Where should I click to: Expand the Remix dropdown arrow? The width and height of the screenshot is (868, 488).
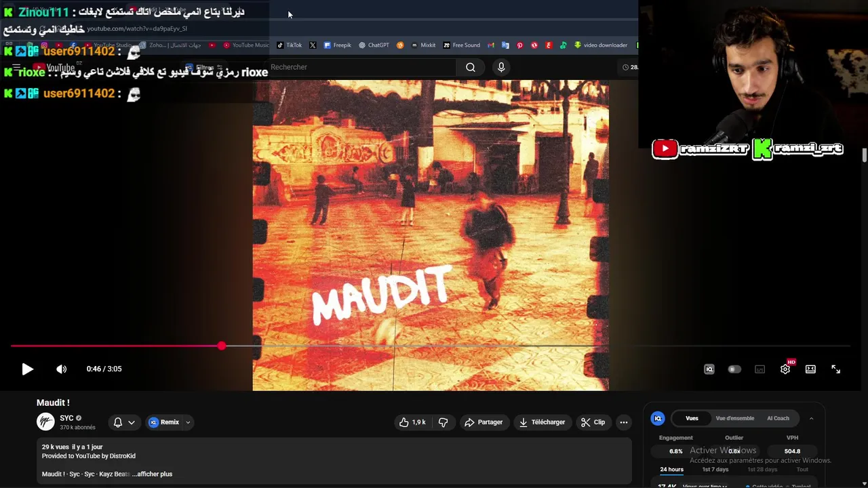tap(188, 422)
